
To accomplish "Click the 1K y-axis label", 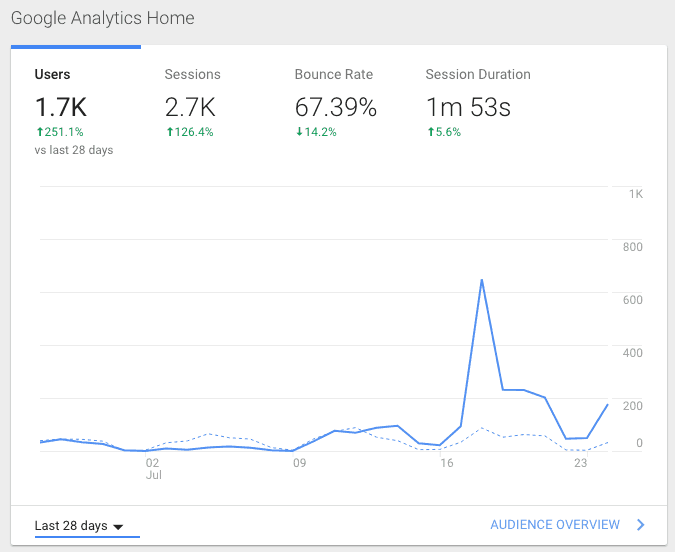I will 635,194.
